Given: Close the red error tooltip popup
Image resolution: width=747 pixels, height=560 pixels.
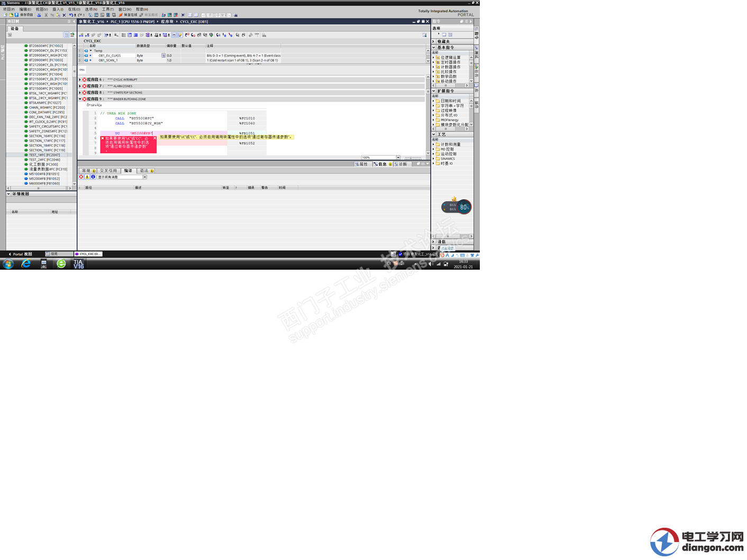Looking at the screenshot, I should (155, 138).
